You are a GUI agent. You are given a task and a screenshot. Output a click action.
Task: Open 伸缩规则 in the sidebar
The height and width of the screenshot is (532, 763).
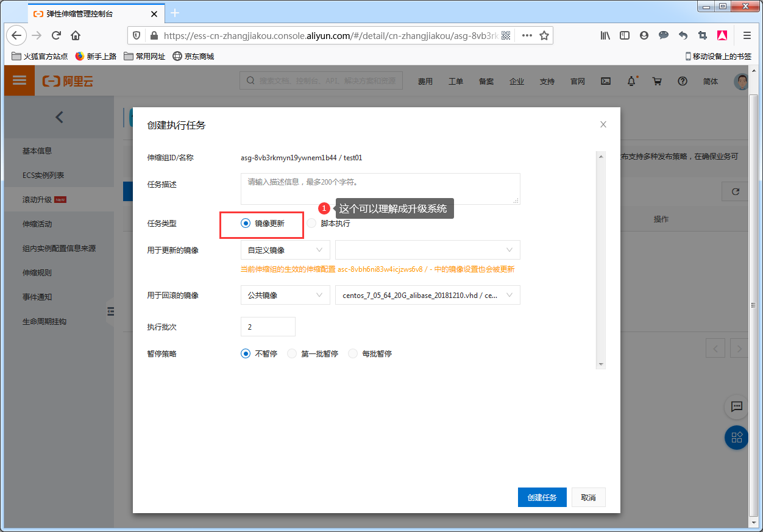(37, 272)
